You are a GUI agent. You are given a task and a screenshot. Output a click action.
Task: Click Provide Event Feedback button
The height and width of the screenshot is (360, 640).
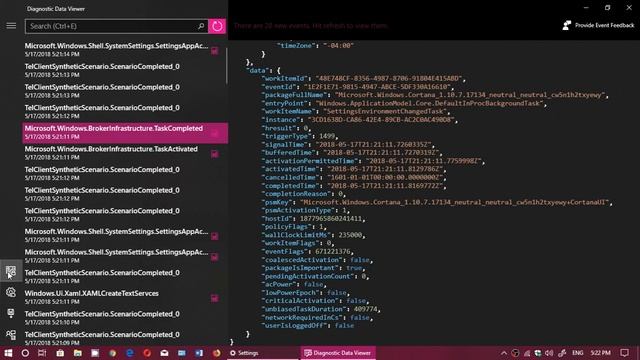[x=598, y=25]
